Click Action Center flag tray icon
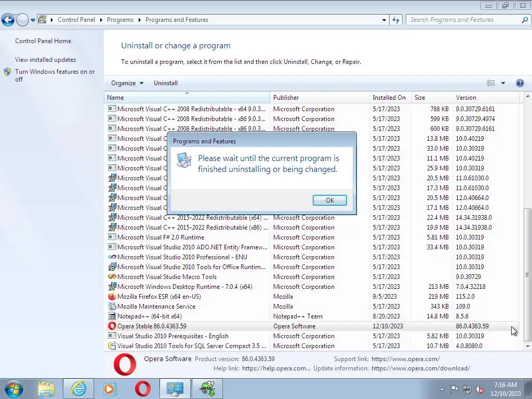This screenshot has height=399, width=532. click(x=454, y=389)
